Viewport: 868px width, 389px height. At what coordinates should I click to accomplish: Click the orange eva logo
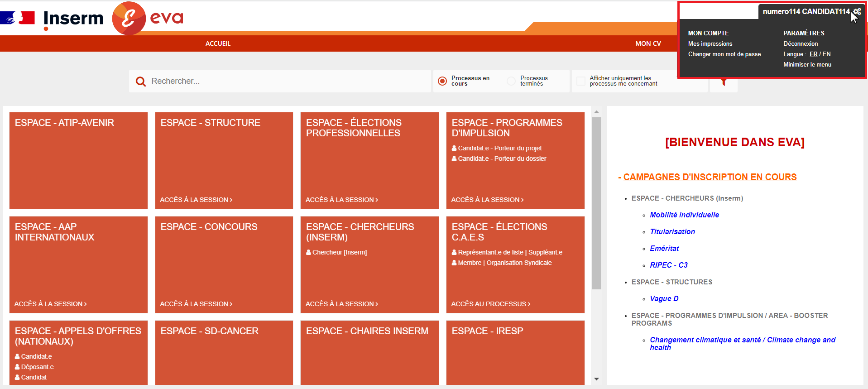[x=148, y=18]
